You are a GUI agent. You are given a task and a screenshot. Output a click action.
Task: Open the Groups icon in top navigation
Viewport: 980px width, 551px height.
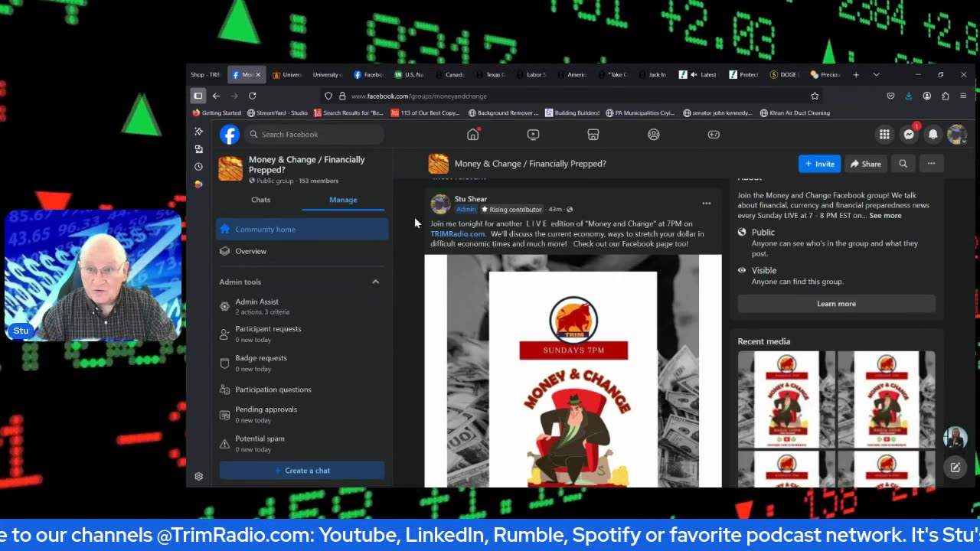[x=653, y=135]
